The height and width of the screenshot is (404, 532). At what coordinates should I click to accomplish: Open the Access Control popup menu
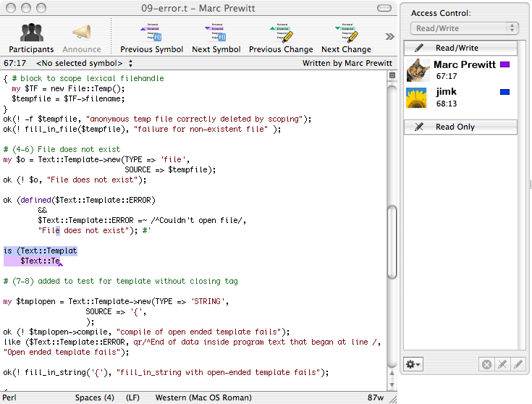464,28
